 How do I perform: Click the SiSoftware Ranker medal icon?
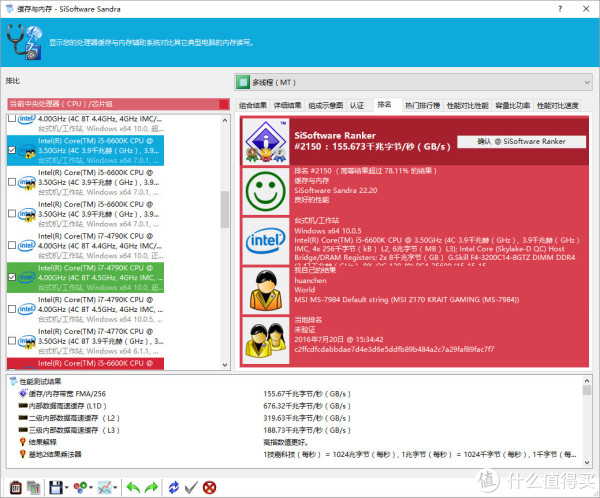coord(266,141)
